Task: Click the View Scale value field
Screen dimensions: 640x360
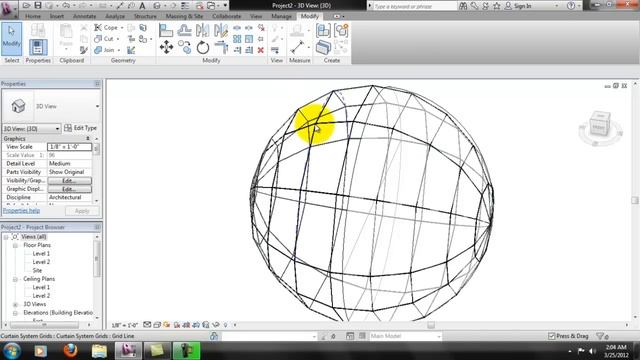Action: 69,147
